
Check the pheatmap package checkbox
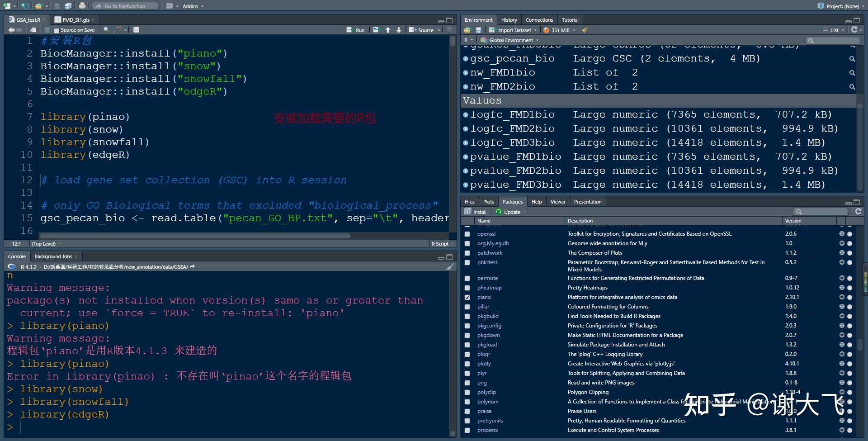coord(467,288)
